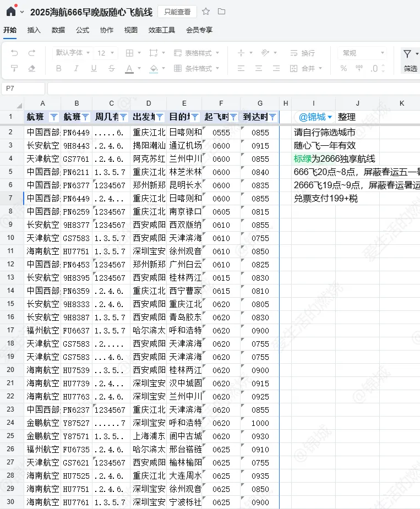The image size is (420, 509).
Task: Click the 只能查看 permission button
Action: pyautogui.click(x=177, y=12)
